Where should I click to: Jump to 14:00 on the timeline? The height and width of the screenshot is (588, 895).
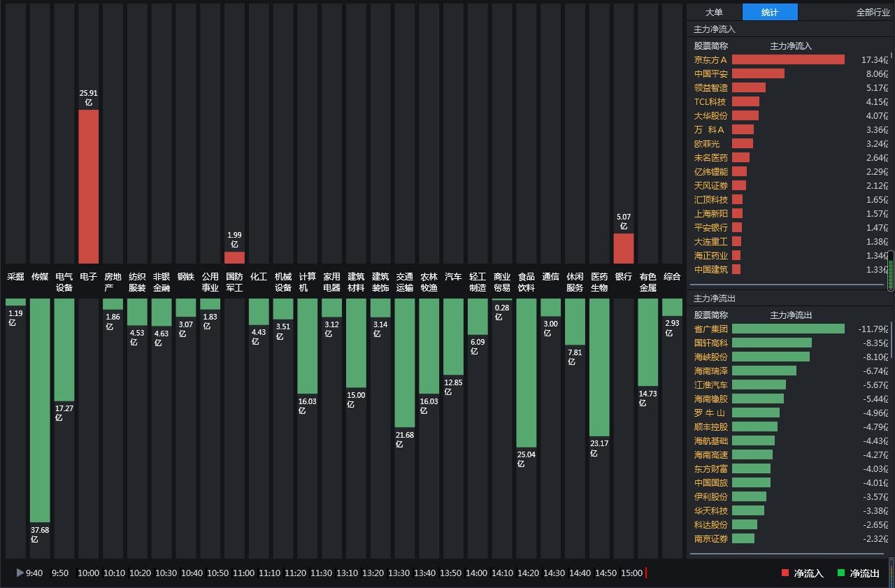coord(476,573)
